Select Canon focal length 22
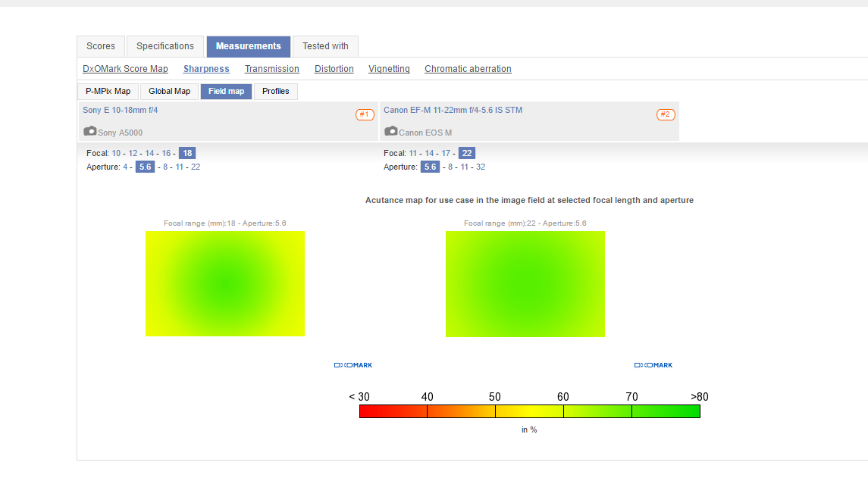This screenshot has width=868, height=481. coord(467,153)
